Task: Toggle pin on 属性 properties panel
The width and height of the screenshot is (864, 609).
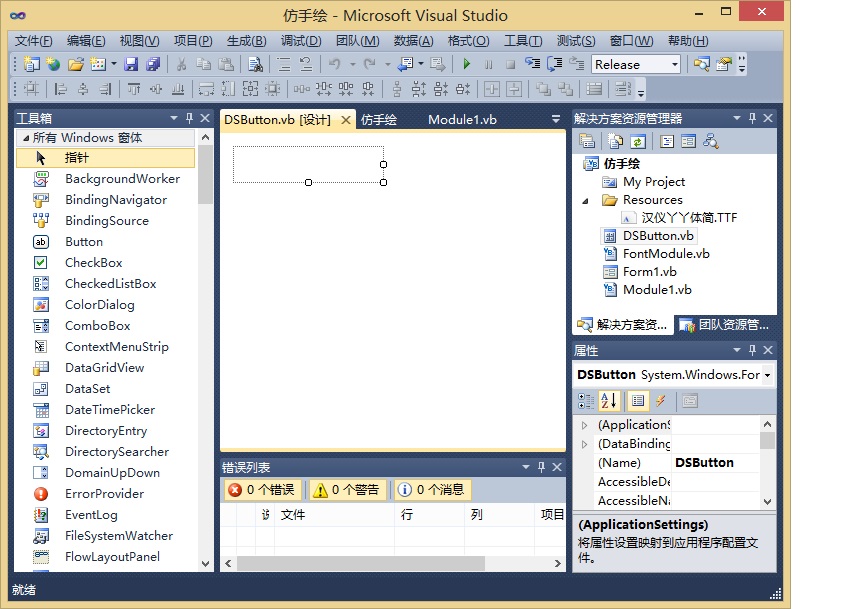Action: 753,350
